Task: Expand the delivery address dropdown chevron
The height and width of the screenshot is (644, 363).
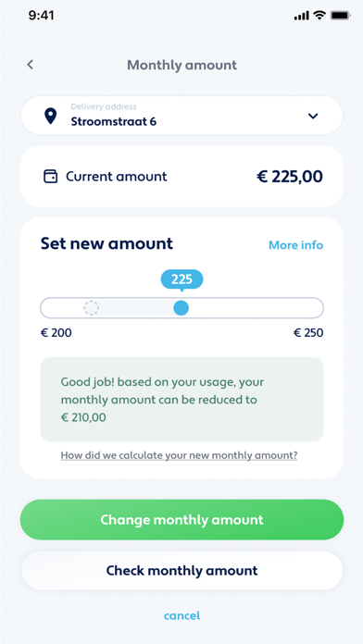Action: [x=313, y=117]
